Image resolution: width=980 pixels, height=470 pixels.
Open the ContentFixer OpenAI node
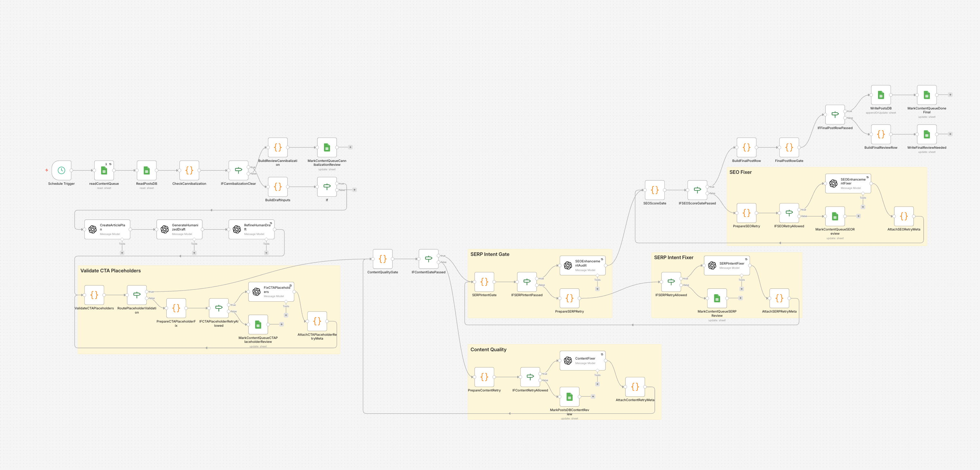pos(582,361)
